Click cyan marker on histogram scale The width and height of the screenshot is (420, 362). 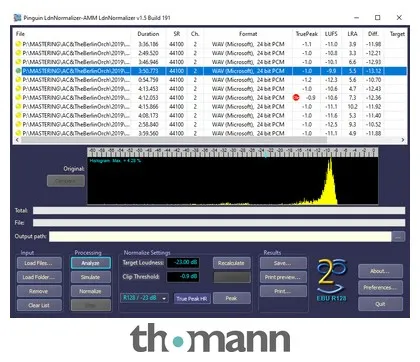[266, 154]
